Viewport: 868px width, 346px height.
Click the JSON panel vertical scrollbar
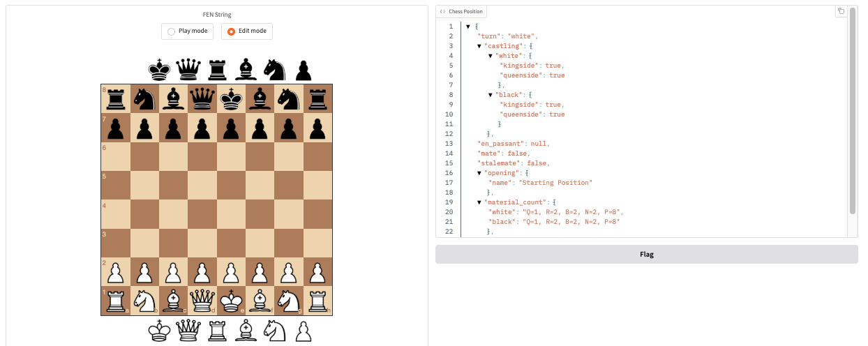853,112
